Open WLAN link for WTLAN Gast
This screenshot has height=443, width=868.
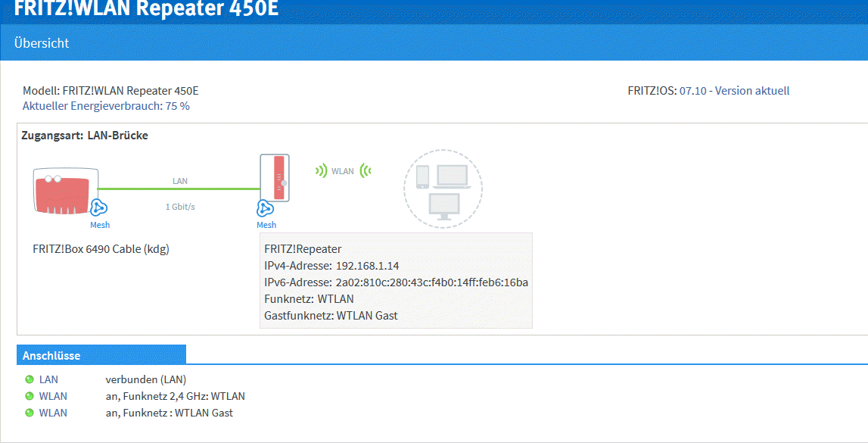53,413
